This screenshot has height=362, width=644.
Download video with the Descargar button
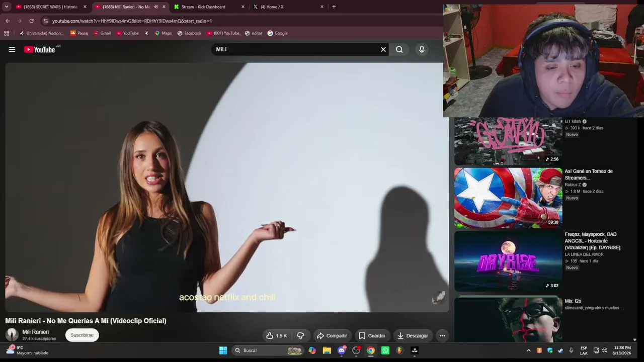pos(413,336)
